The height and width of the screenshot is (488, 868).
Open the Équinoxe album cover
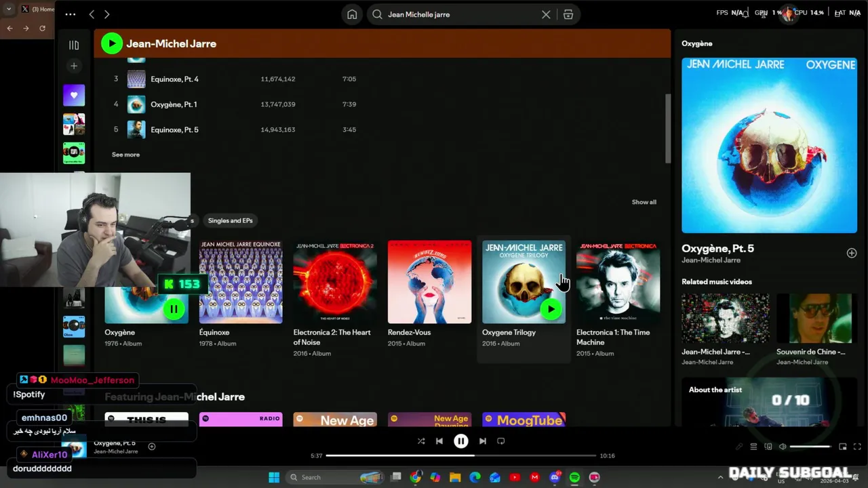(x=241, y=282)
